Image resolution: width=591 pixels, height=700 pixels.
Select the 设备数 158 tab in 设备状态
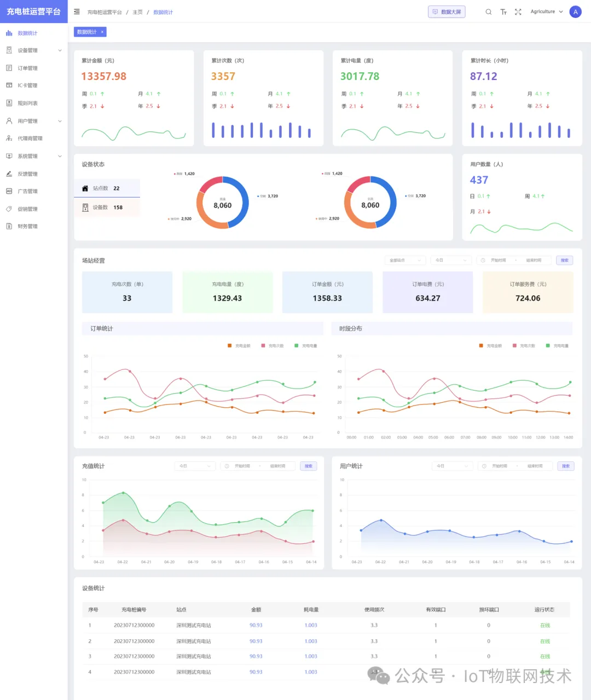tap(107, 207)
